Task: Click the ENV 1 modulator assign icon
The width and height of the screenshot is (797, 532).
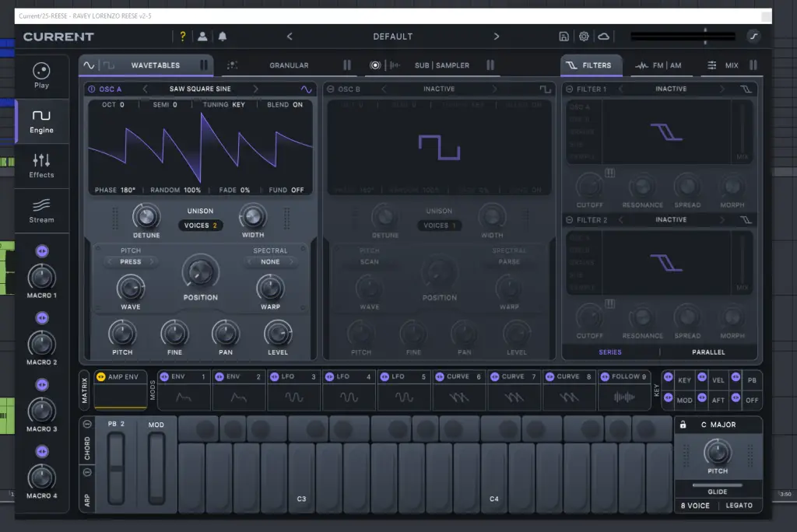Action: pos(164,376)
